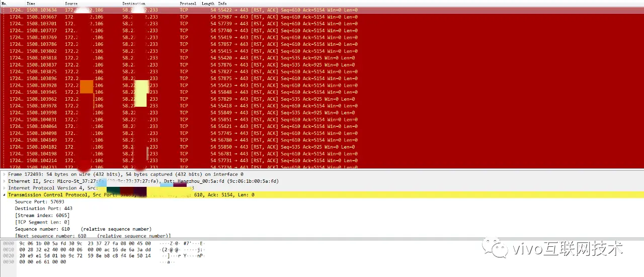The height and width of the screenshot is (277, 644).
Task: Select packet at time 1508.103737
Action: point(322,31)
